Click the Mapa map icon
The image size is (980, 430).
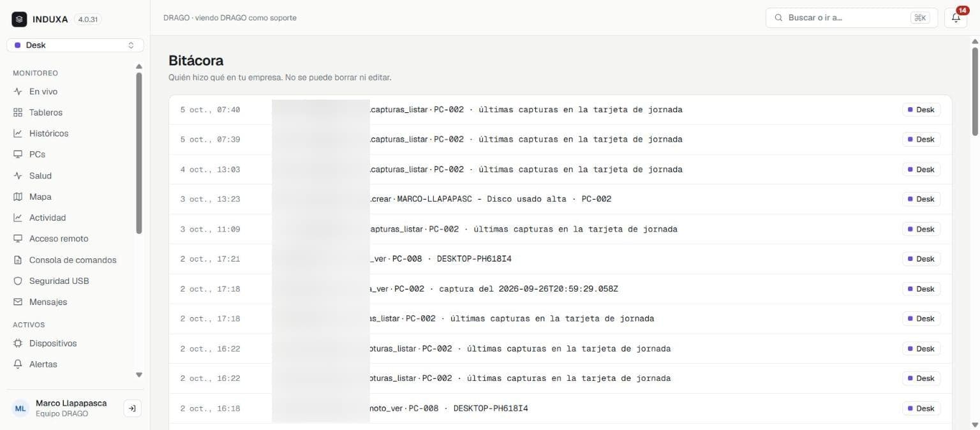[x=18, y=197]
